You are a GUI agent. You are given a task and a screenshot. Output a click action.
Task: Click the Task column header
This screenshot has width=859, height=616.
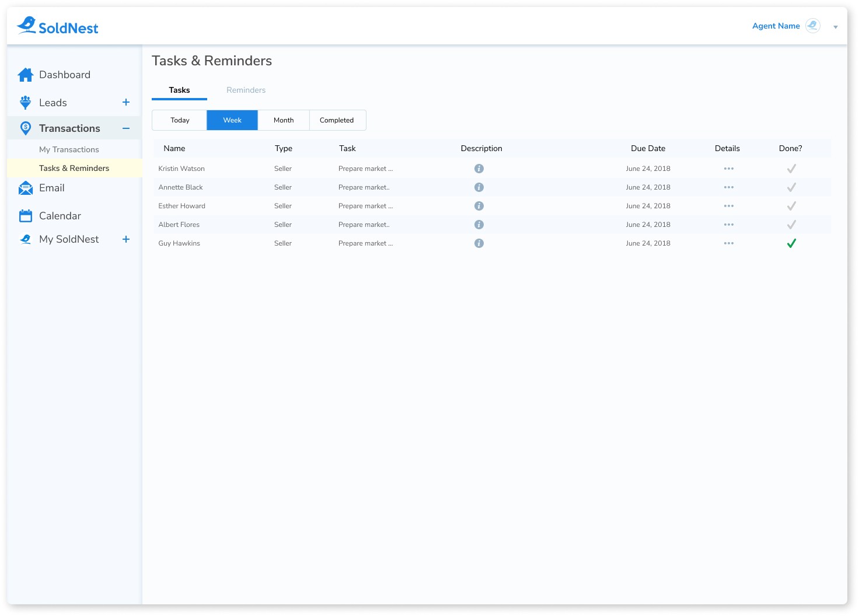(347, 148)
